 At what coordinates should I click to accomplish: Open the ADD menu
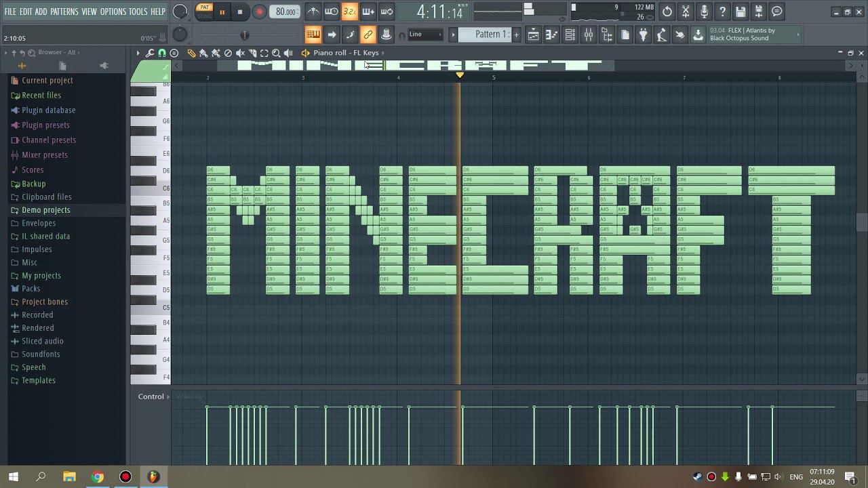point(41,12)
